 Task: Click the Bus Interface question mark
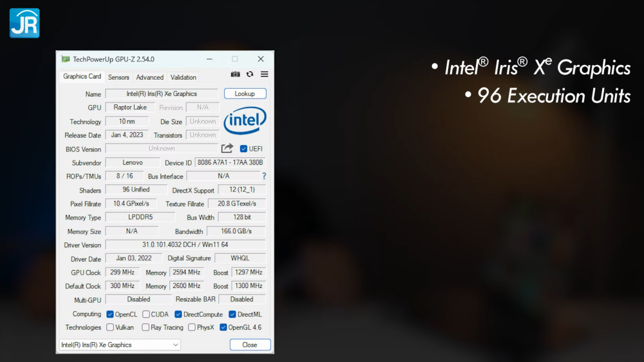[264, 176]
